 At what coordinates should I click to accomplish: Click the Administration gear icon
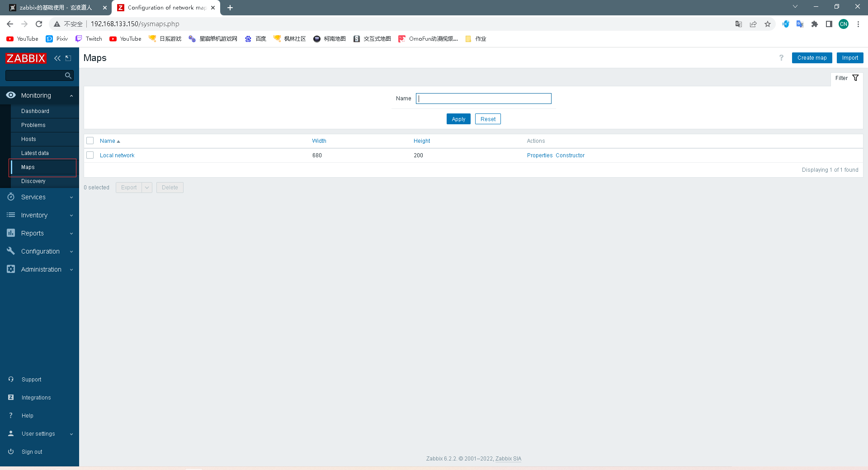pos(11,269)
